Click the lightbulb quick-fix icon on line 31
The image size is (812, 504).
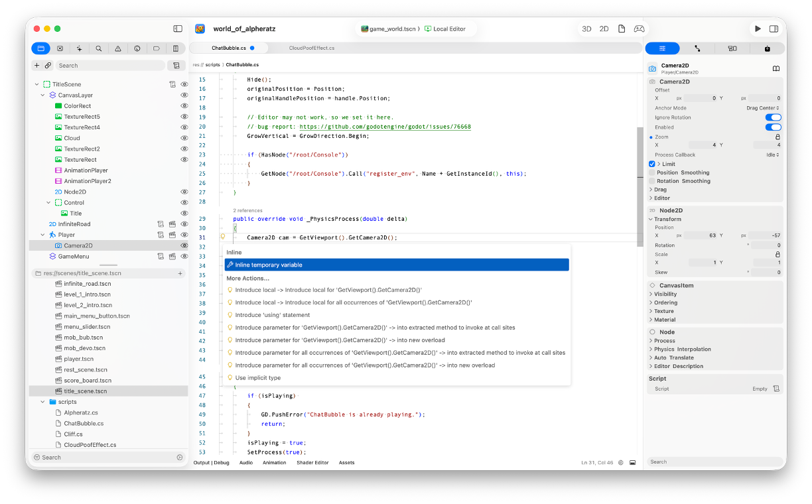223,237
